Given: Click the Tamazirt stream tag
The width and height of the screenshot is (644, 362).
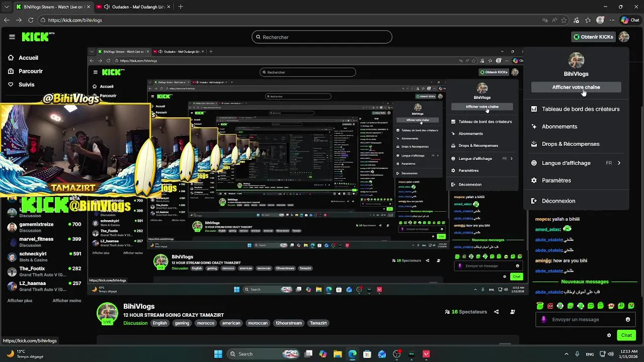Looking at the screenshot, I should 318,323.
